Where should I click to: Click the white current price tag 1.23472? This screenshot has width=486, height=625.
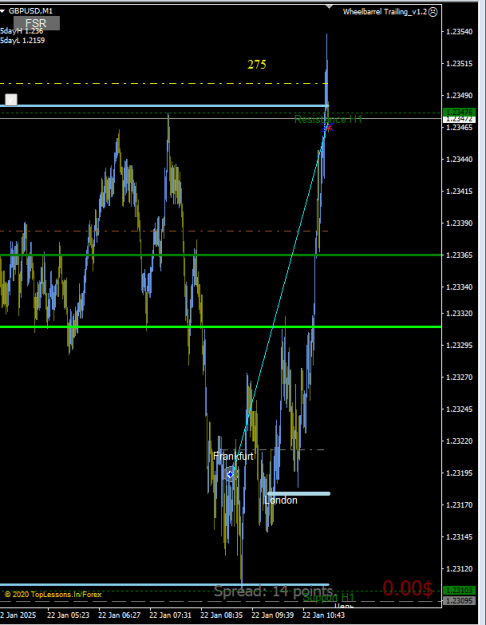pos(459,119)
